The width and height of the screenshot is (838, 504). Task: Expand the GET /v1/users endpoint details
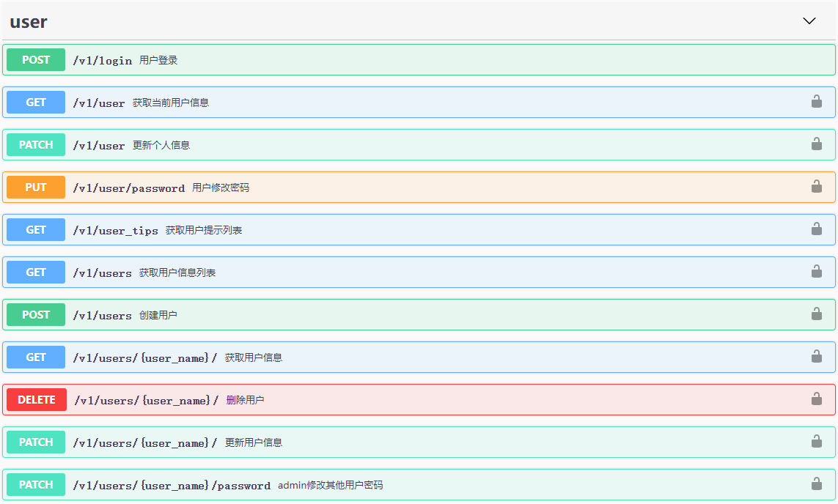pos(367,272)
